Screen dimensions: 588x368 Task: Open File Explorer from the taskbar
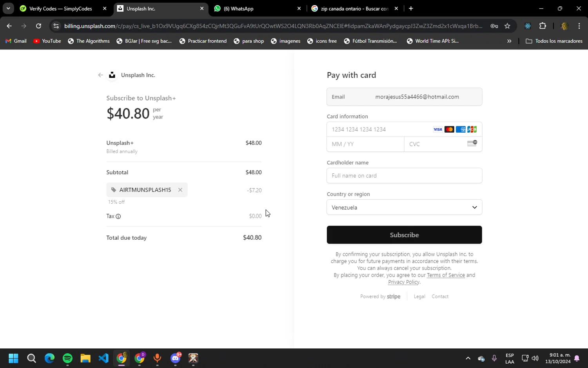click(x=85, y=358)
